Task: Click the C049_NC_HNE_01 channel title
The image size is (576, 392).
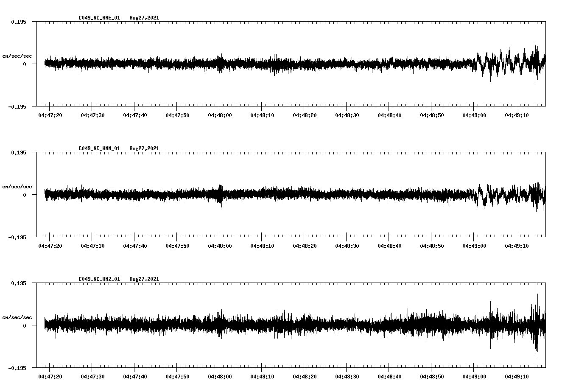Action: click(x=99, y=18)
